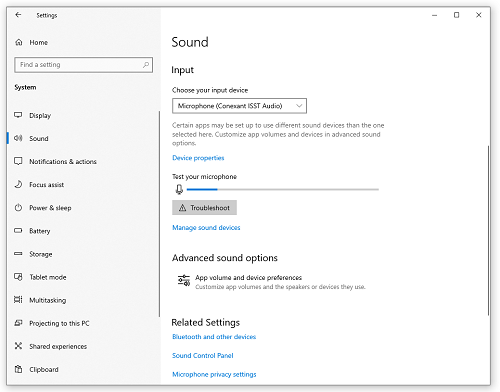Viewport: 500px width, 392px height.
Task: Click the 'Related Settings' heading
Action: point(205,322)
